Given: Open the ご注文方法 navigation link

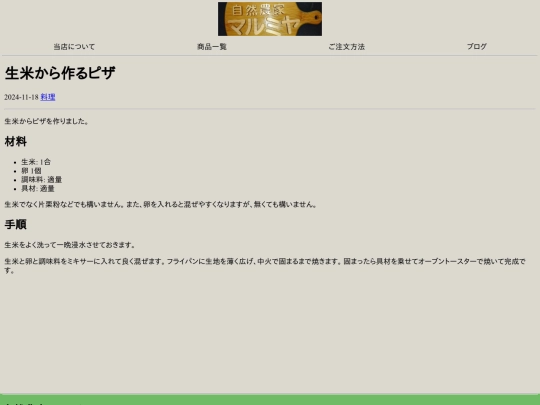Looking at the screenshot, I should 346,46.
